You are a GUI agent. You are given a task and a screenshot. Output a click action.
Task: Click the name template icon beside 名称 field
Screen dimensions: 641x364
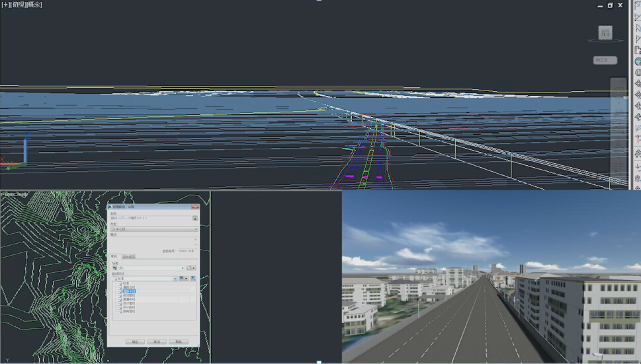tap(195, 217)
